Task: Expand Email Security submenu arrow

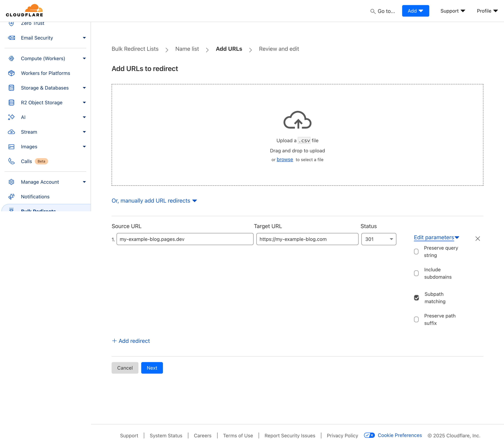Action: click(x=84, y=38)
